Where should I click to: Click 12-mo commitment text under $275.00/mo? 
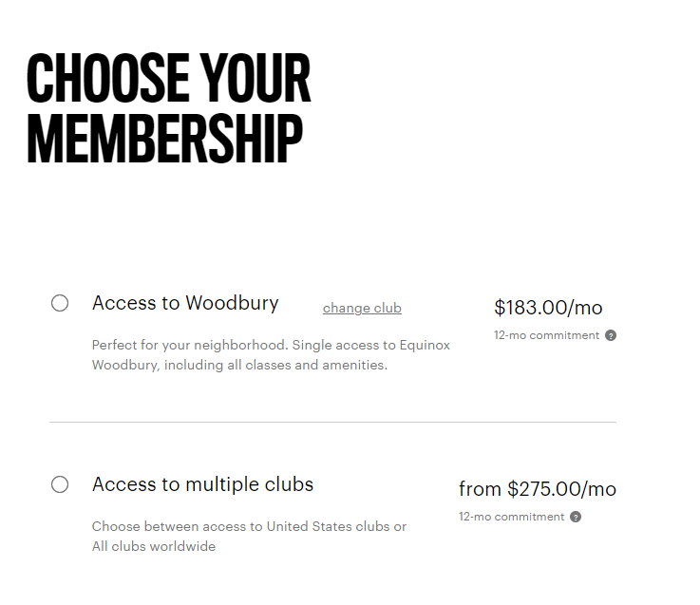pyautogui.click(x=512, y=517)
